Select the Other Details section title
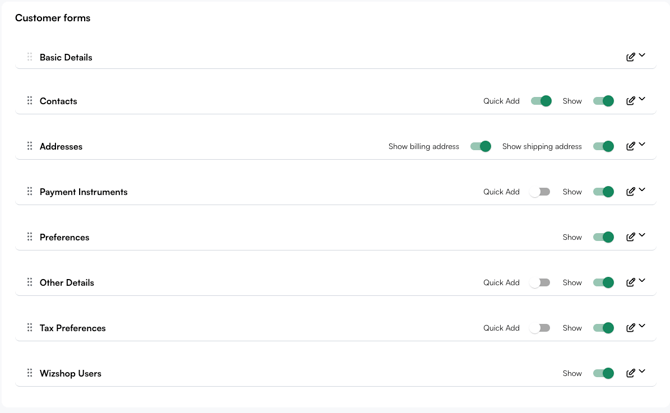Viewport: 670px width, 413px height. [x=67, y=283]
